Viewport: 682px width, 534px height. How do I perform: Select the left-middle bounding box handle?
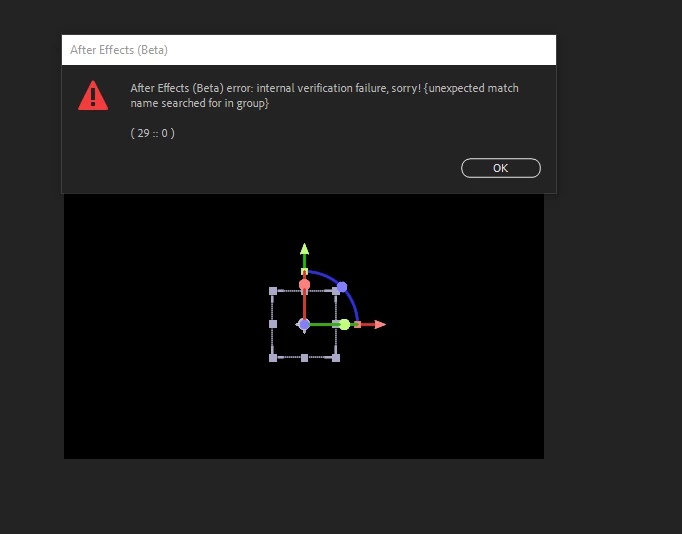[273, 324]
